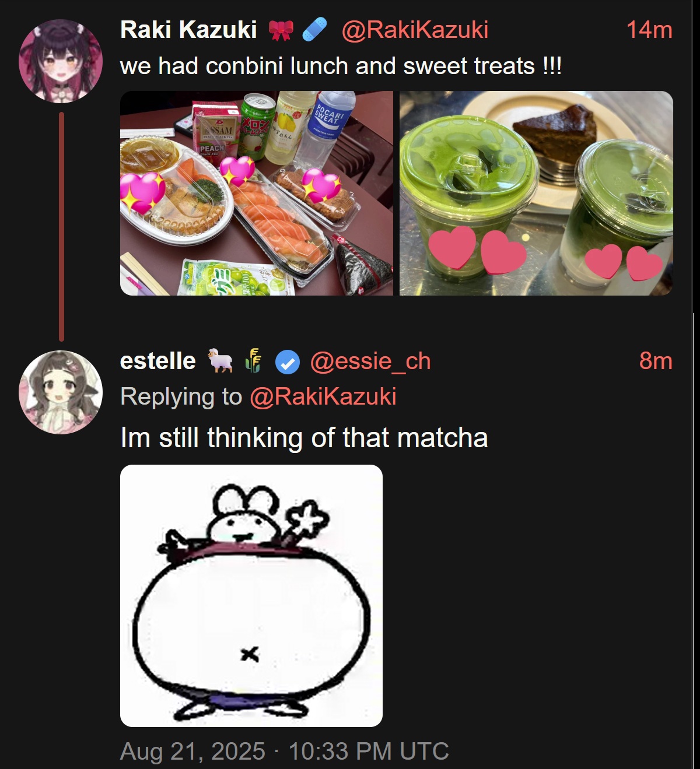Viewport: 700px width, 769px height.
Task: View the matcha drinks and cake photo
Action: pyautogui.click(x=536, y=193)
